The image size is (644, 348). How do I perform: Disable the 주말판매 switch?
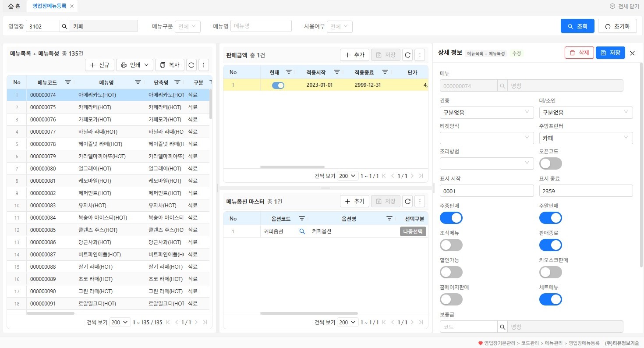[x=551, y=218]
